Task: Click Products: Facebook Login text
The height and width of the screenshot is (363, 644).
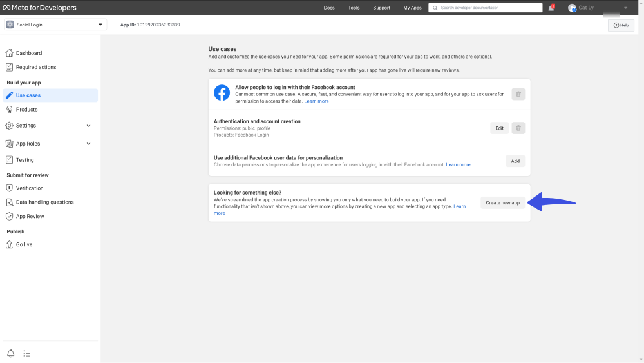Action: coord(241,135)
